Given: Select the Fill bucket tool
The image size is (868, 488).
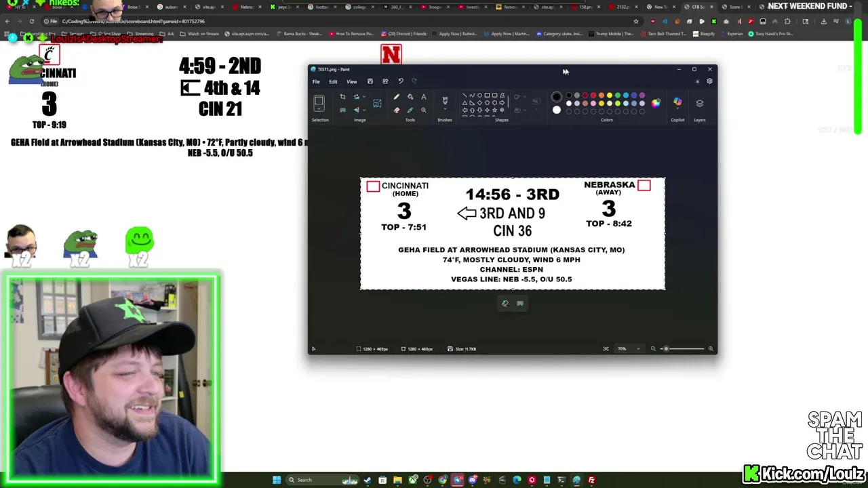Looking at the screenshot, I should click(x=410, y=97).
